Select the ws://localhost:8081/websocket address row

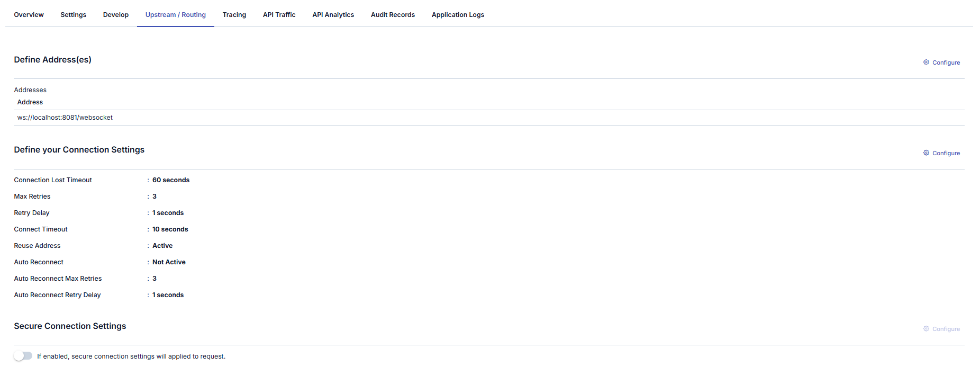click(65, 118)
